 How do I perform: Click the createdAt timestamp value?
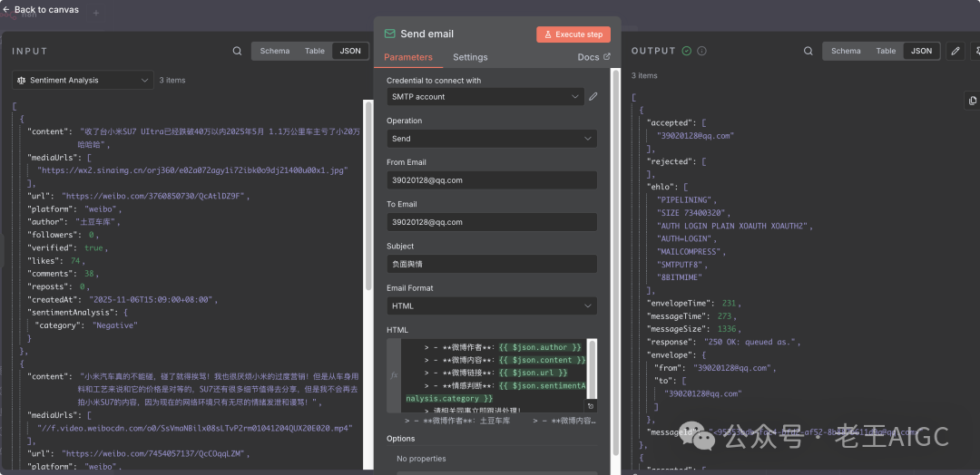(152, 300)
